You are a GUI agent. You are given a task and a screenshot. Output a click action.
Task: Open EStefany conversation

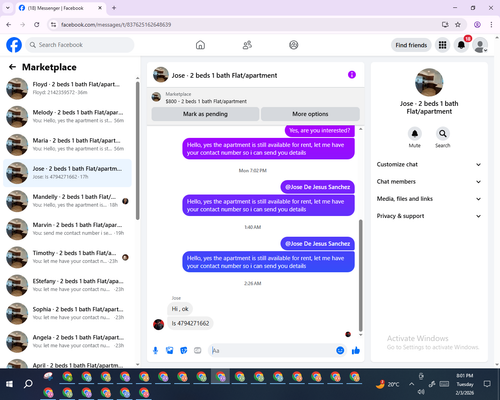[67, 285]
